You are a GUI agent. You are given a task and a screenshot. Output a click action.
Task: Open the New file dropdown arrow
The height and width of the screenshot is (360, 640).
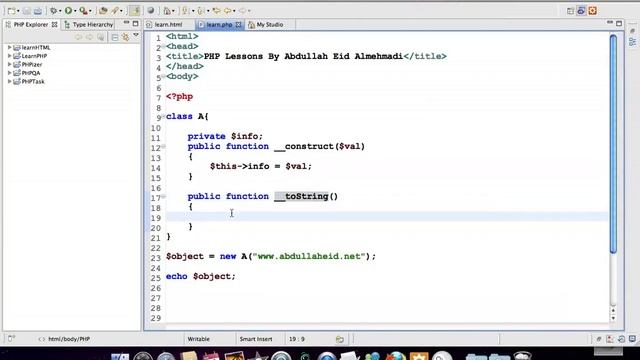(18, 11)
